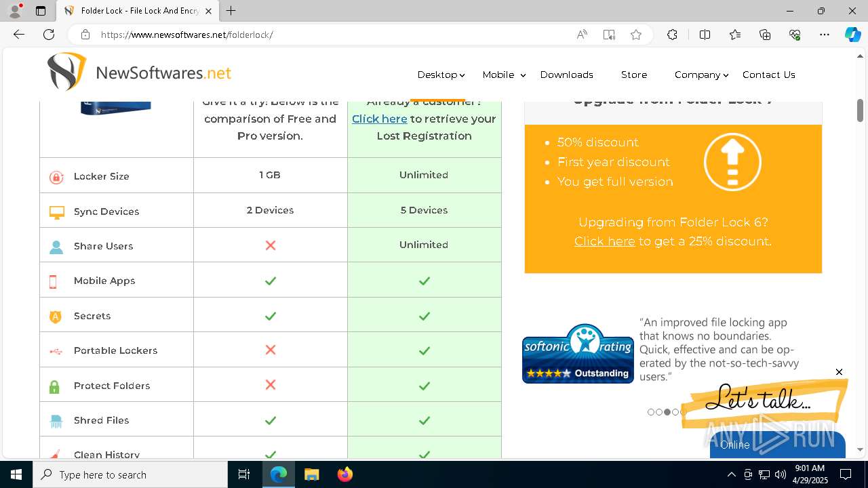Open the taskbar volume control

[x=781, y=474]
